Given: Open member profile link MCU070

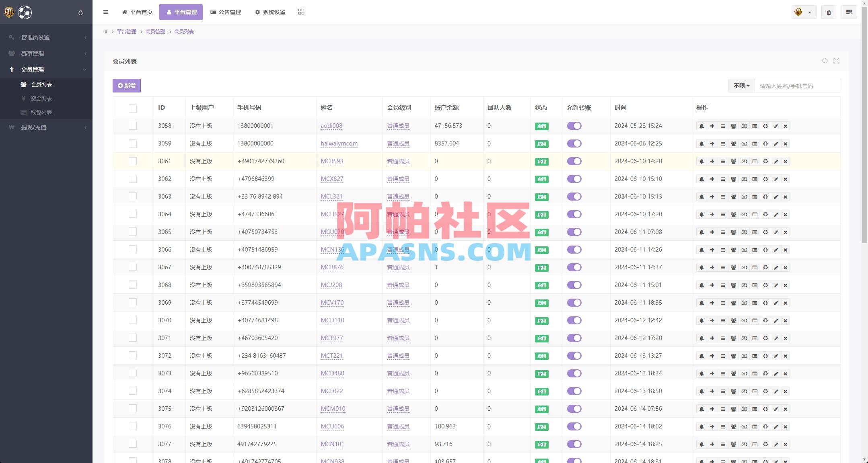Looking at the screenshot, I should click(332, 232).
